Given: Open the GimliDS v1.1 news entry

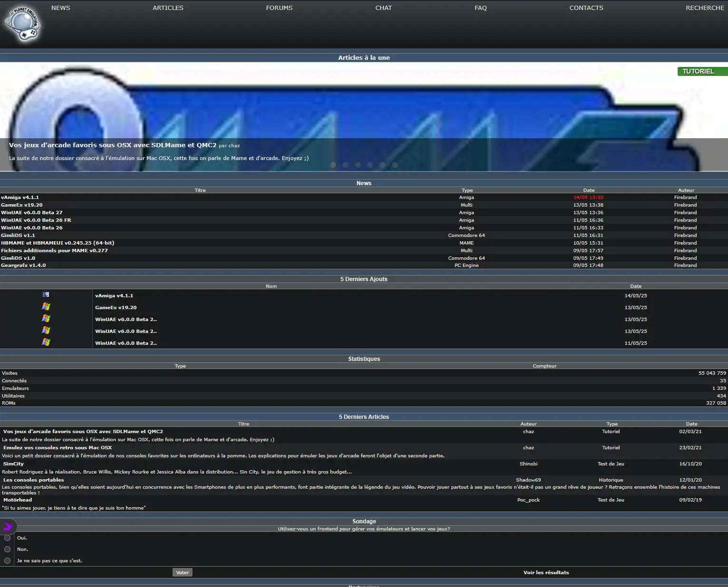Looking at the screenshot, I should 18,235.
